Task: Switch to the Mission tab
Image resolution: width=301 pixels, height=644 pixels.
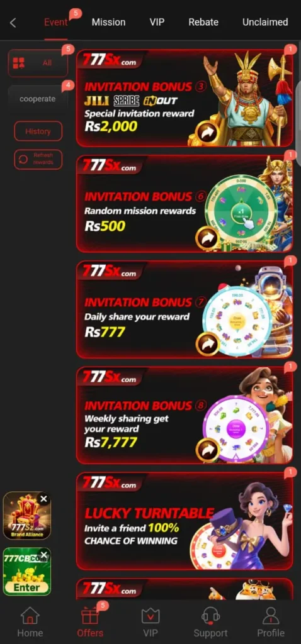Action: (108, 22)
